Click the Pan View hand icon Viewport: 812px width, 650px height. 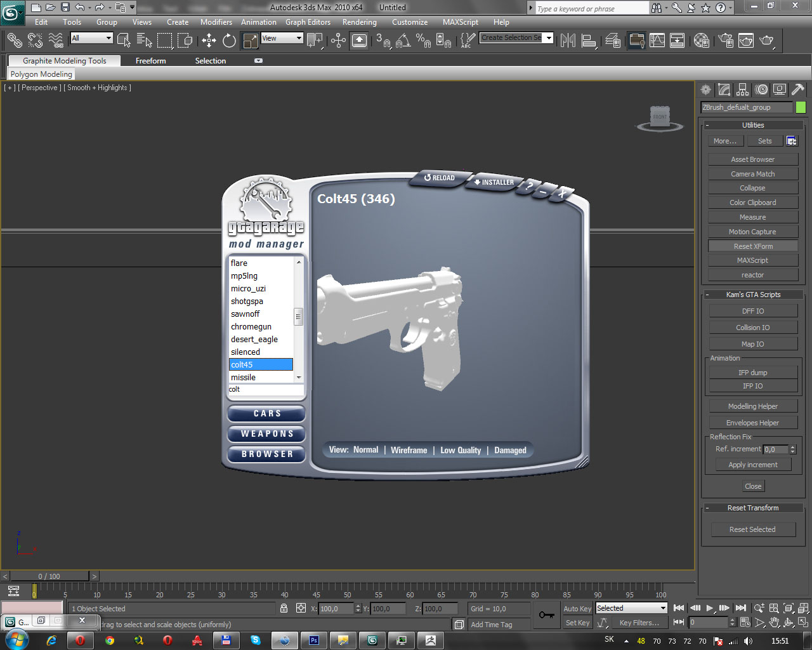click(774, 623)
